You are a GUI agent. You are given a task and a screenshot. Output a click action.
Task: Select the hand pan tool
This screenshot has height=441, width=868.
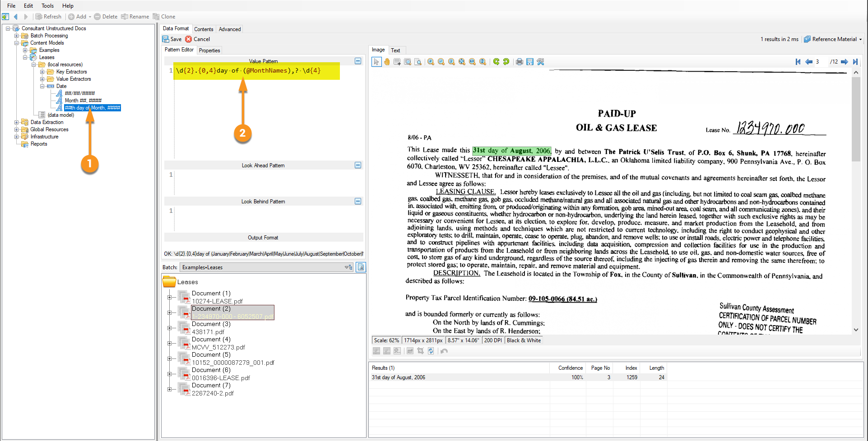tap(387, 62)
